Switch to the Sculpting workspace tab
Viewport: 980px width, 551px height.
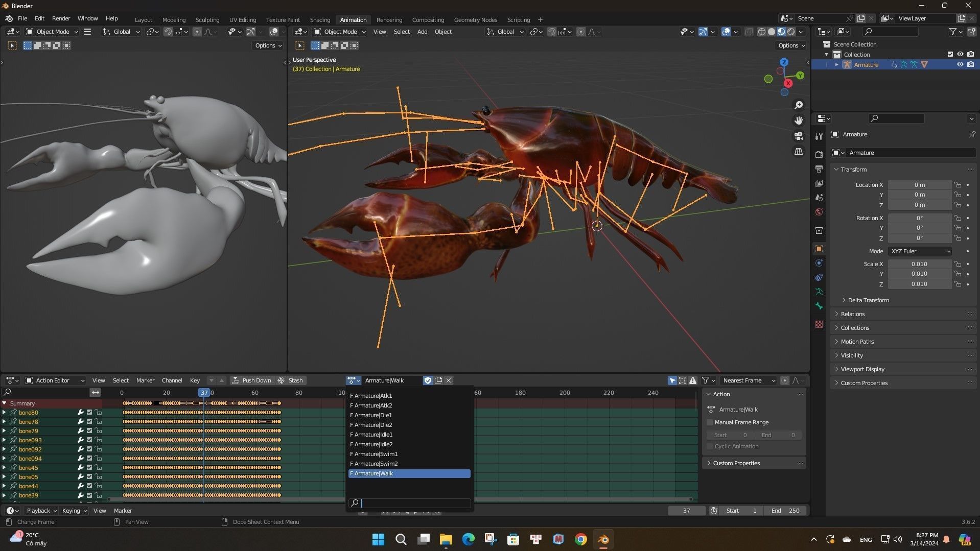tap(207, 20)
